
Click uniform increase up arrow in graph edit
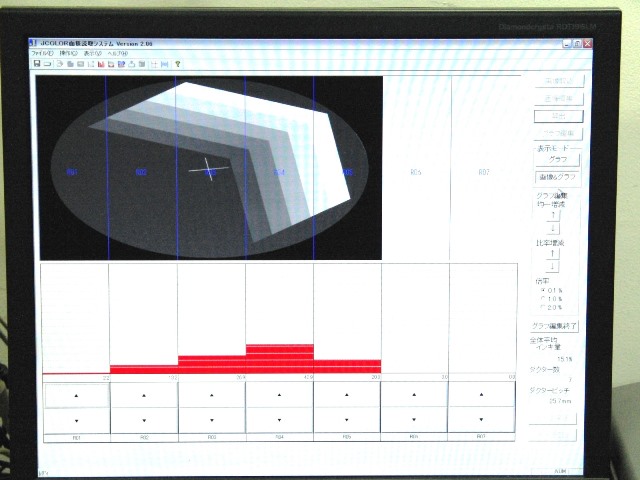[x=553, y=214]
